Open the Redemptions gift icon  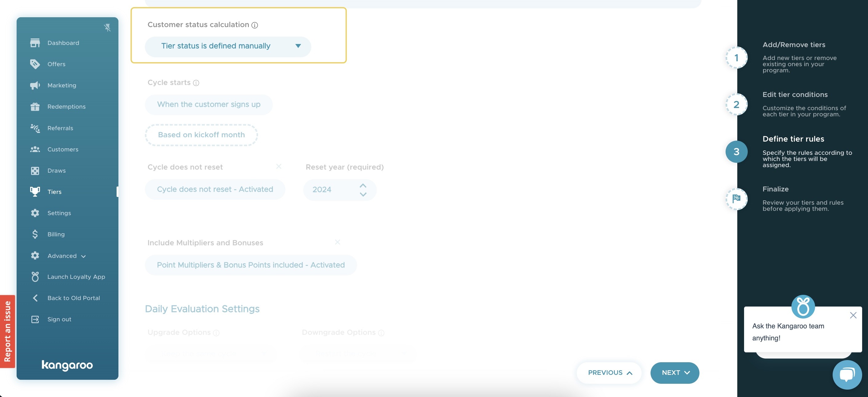(x=35, y=106)
